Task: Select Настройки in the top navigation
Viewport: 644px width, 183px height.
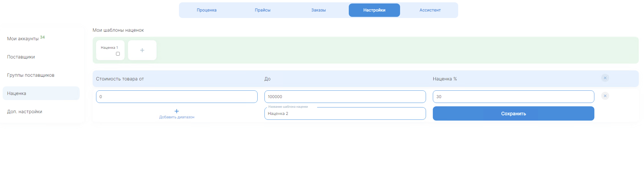Action: click(374, 10)
